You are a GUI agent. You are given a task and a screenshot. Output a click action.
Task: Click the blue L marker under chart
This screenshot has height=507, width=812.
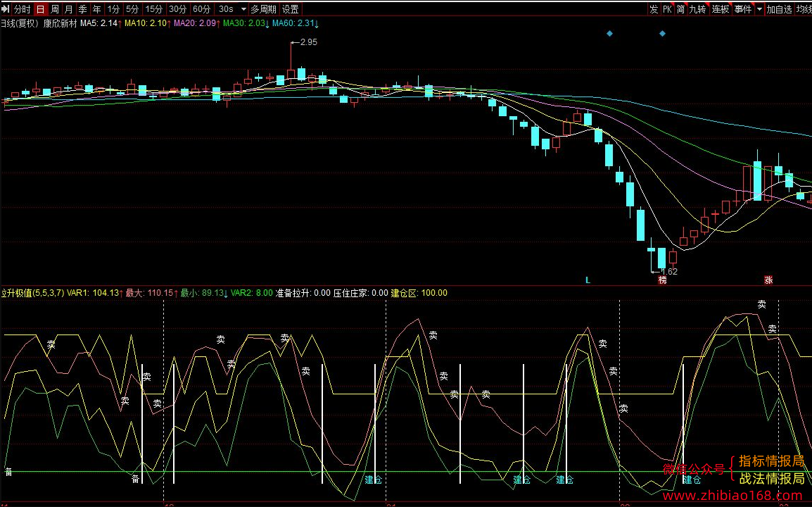588,280
